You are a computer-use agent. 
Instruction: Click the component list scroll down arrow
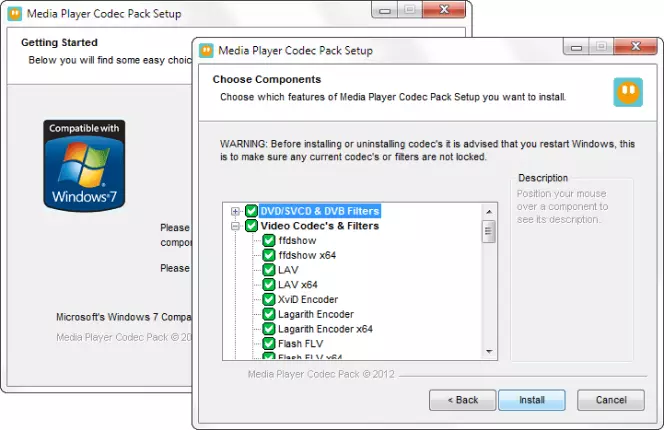click(x=489, y=352)
